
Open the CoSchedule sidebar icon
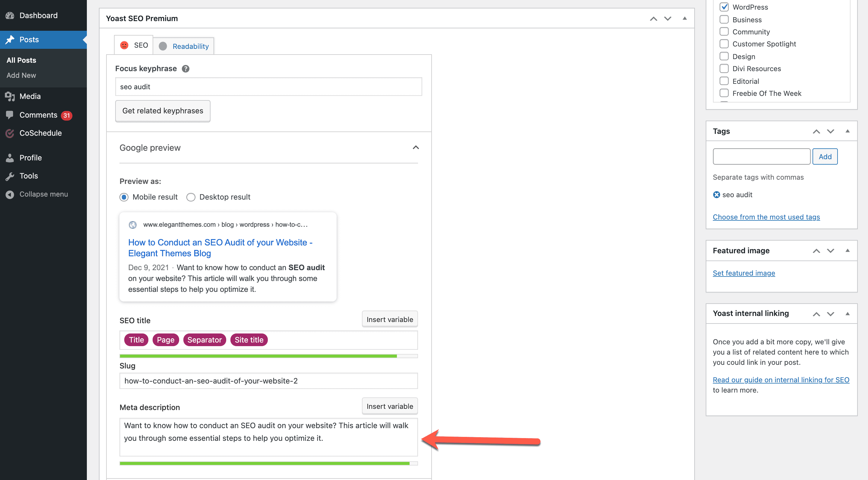[x=10, y=133]
